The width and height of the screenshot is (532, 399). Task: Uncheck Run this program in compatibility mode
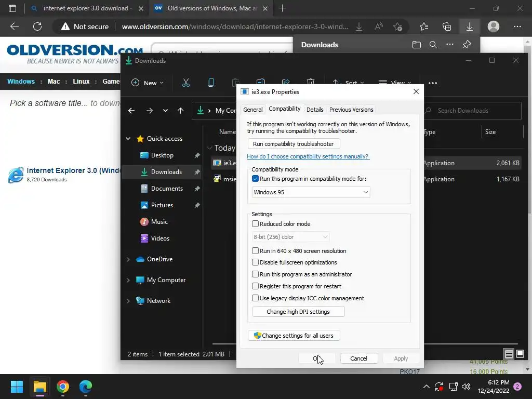pyautogui.click(x=256, y=179)
